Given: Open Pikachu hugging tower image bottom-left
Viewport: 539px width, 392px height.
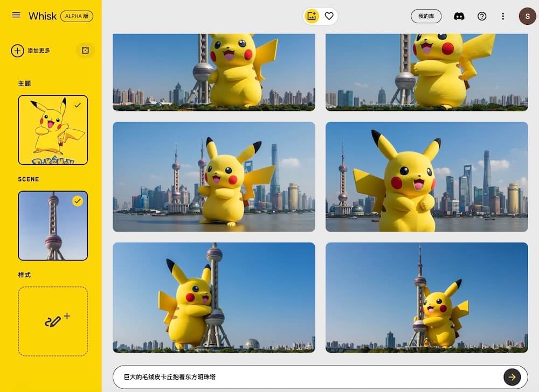Looking at the screenshot, I should tap(213, 297).
